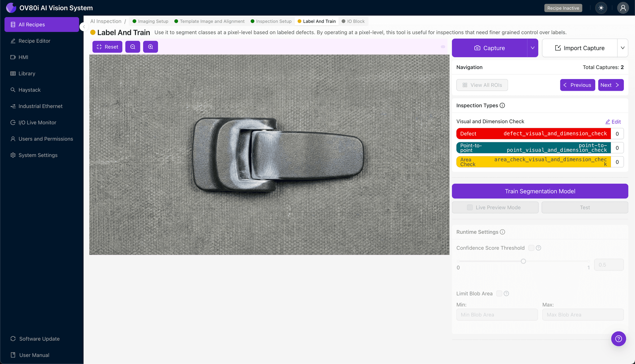The image size is (635, 364).
Task: Switch to Template Image and Alignment tab
Action: click(x=209, y=21)
